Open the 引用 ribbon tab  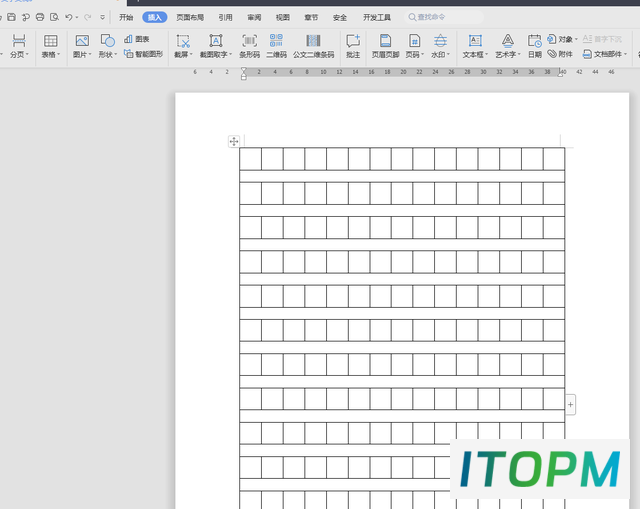[225, 17]
